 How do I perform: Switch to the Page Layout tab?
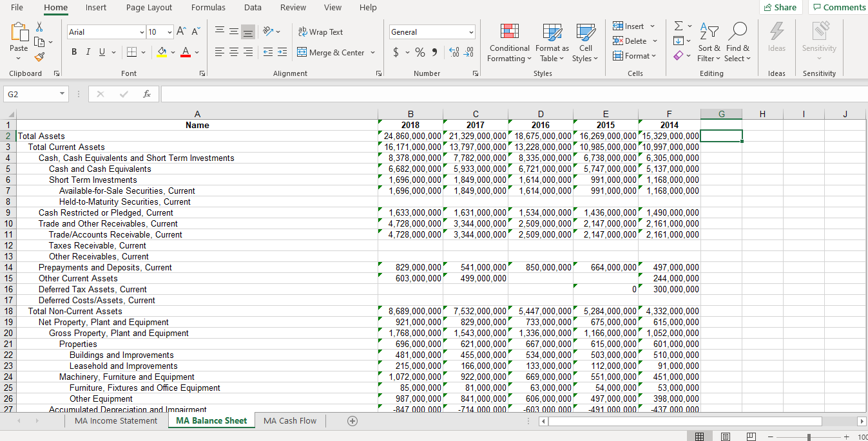click(x=149, y=7)
